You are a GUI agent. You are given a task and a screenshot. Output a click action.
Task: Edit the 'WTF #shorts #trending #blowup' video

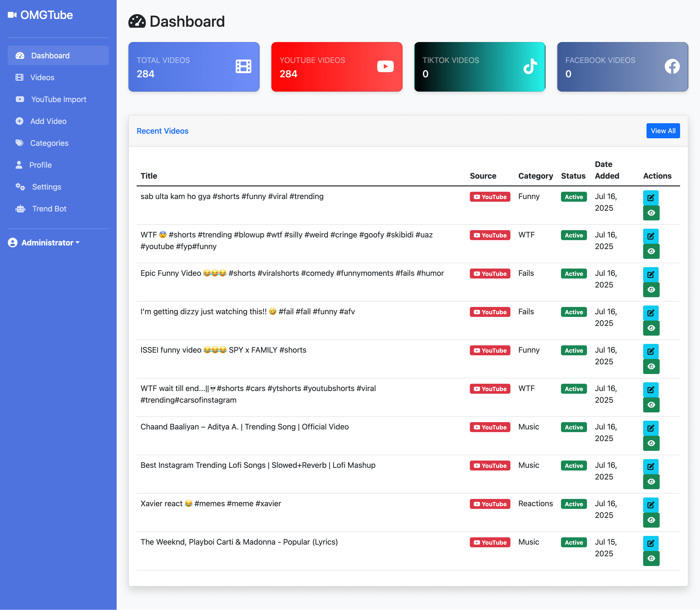coord(651,236)
